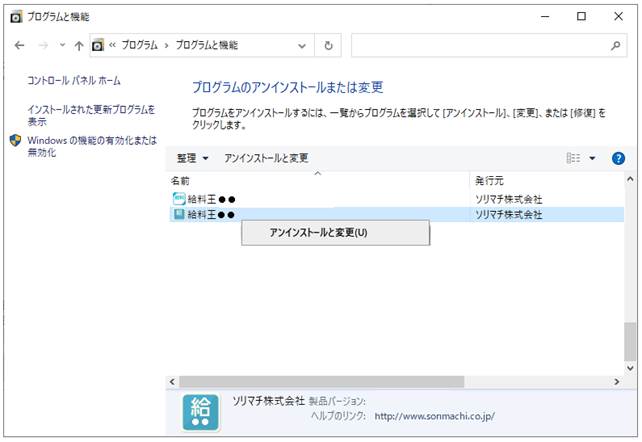Click horizontal scrollbar right arrow
Image resolution: width=642 pixels, height=442 pixels.
pyautogui.click(x=616, y=382)
